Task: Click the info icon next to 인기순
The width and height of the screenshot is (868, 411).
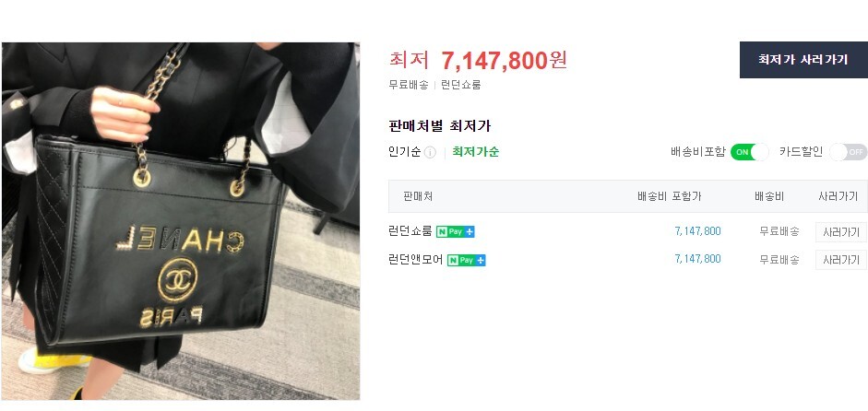Action: pos(430,152)
